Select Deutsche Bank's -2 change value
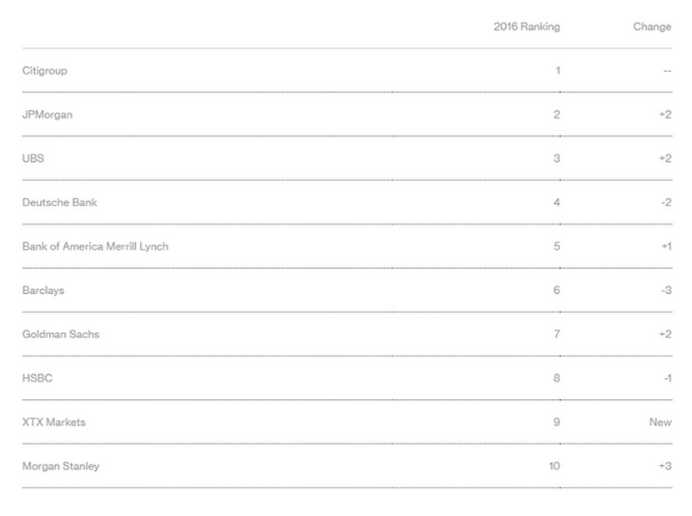Image resolution: width=692 pixels, height=516 pixels. (665, 203)
